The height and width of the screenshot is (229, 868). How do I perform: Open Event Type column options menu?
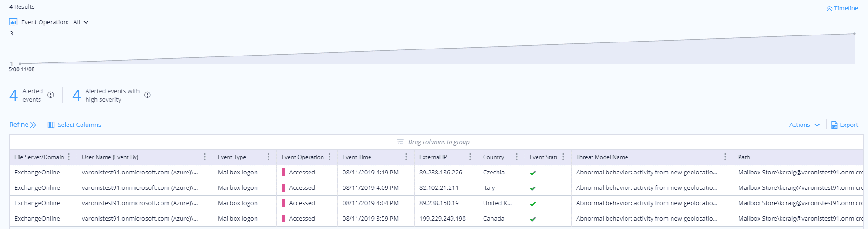(269, 157)
